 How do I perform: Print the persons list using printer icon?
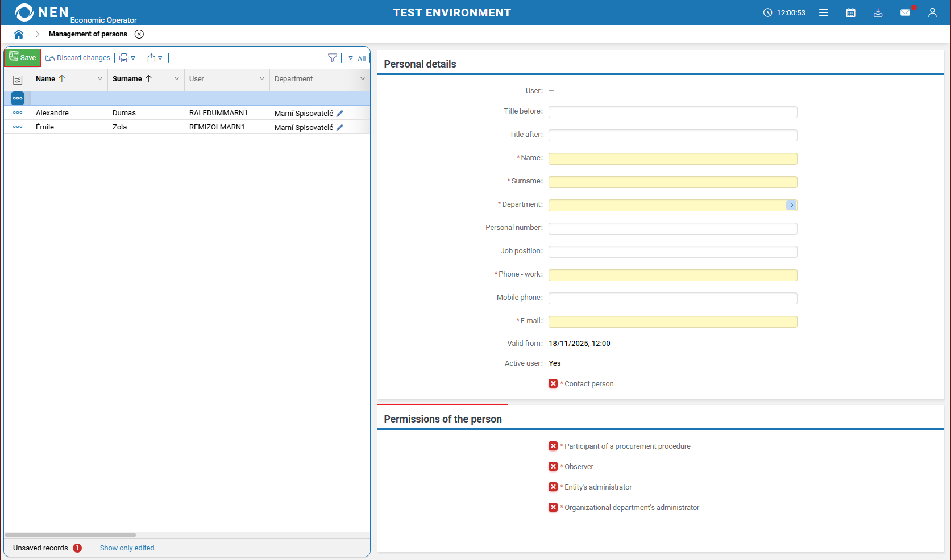click(123, 57)
